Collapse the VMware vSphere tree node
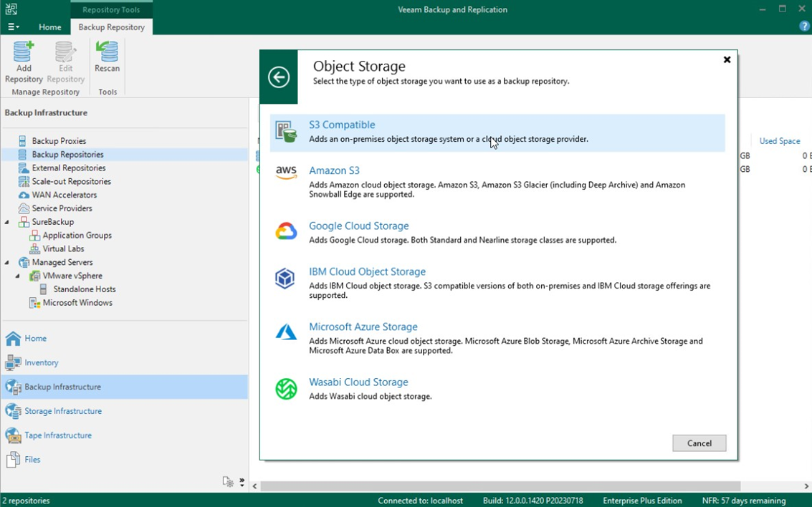The image size is (812, 507). (18, 276)
